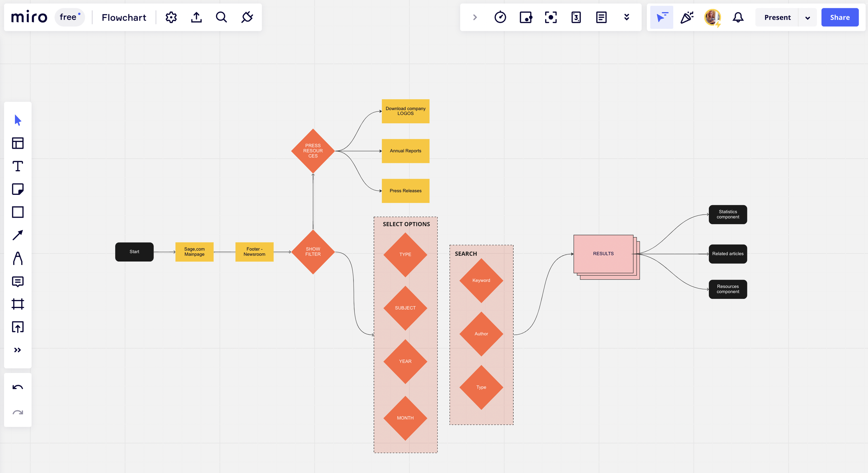
Task: Expand more tools in left toolbar
Action: (18, 350)
